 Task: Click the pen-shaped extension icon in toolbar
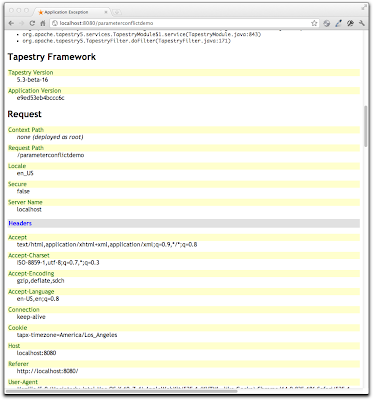pyautogui.click(x=338, y=23)
